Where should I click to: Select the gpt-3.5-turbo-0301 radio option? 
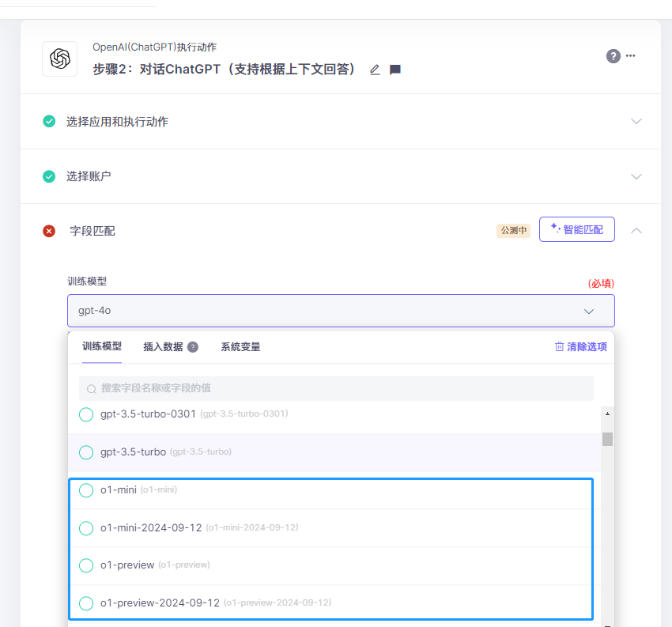pyautogui.click(x=86, y=414)
